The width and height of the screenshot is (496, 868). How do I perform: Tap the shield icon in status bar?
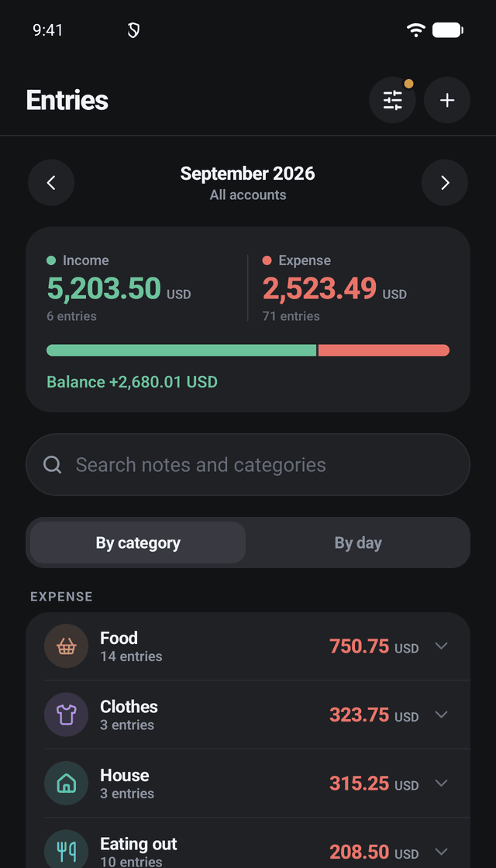point(133,30)
